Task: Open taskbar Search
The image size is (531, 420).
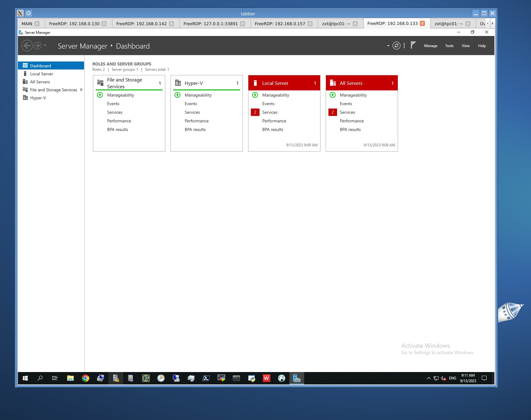Action: click(40, 378)
